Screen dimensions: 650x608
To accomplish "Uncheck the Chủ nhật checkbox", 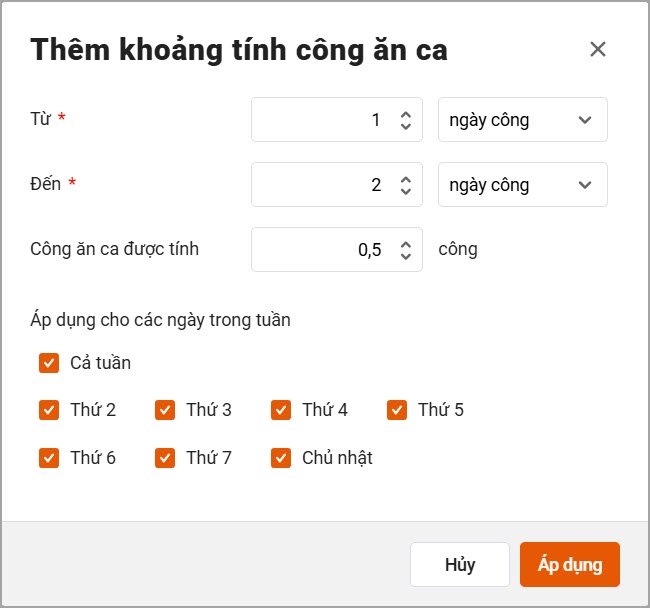I will (281, 458).
